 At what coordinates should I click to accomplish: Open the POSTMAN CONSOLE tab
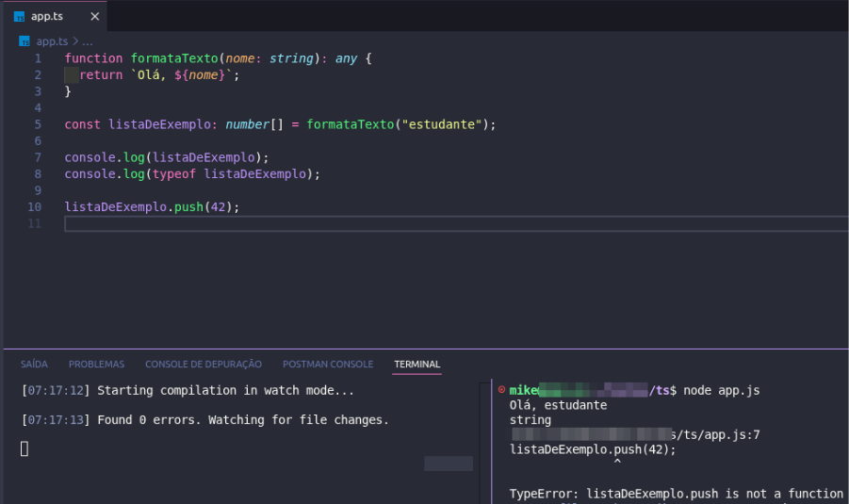click(328, 365)
